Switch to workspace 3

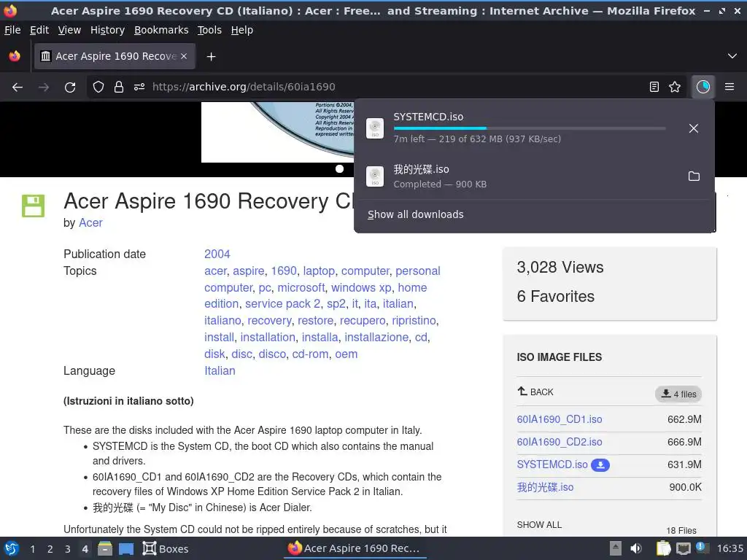pyautogui.click(x=68, y=549)
